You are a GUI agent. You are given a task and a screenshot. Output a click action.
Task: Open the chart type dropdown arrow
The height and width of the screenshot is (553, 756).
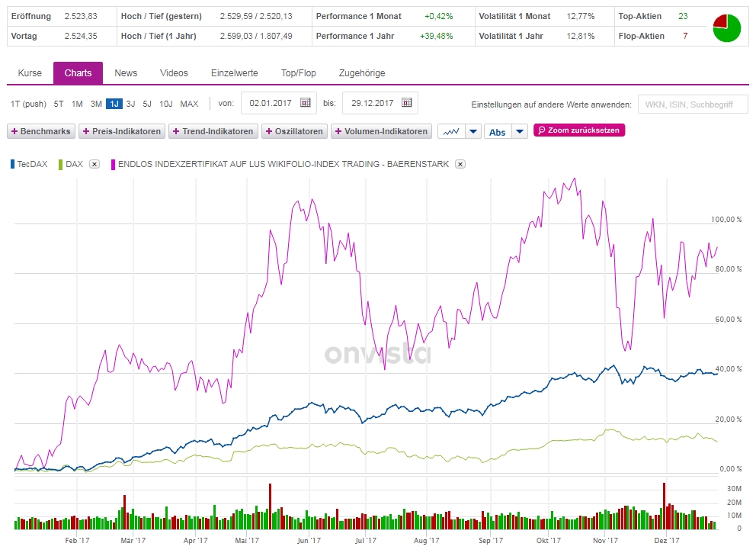(474, 131)
